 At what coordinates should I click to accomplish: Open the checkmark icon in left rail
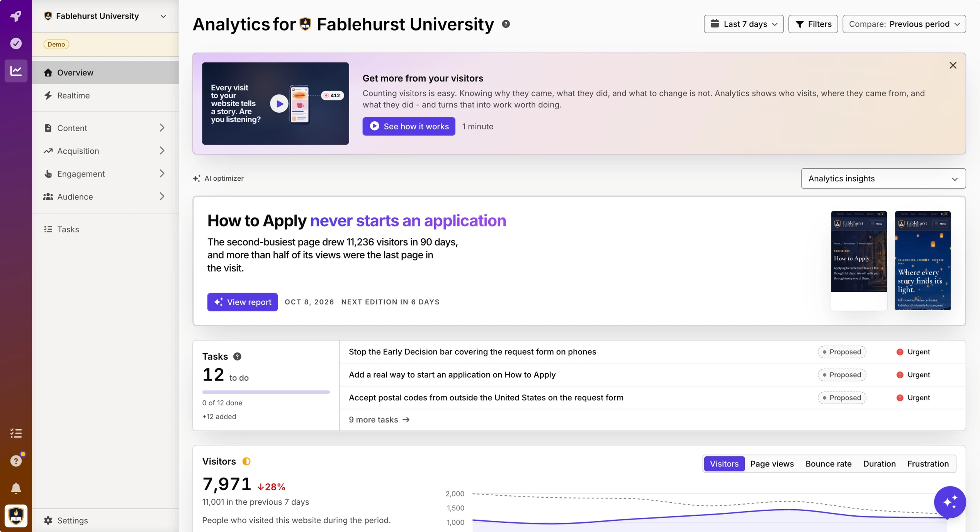(16, 43)
